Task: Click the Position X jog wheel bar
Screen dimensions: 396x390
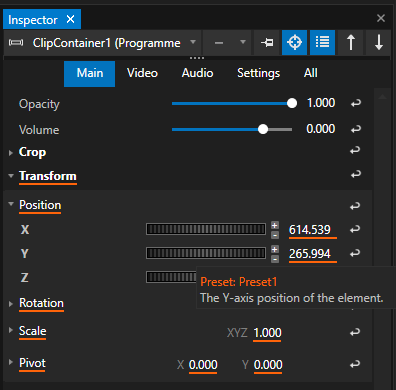Action: pyautogui.click(x=206, y=229)
